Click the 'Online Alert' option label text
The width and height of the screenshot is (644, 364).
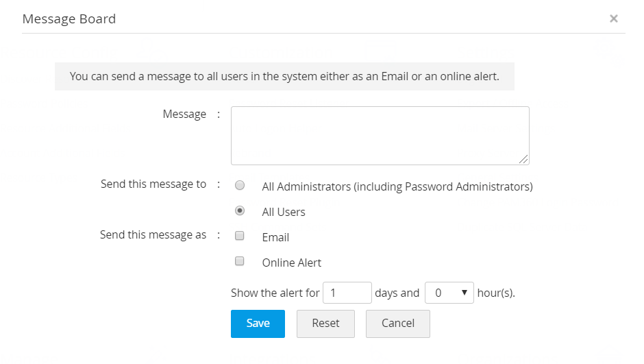click(292, 263)
